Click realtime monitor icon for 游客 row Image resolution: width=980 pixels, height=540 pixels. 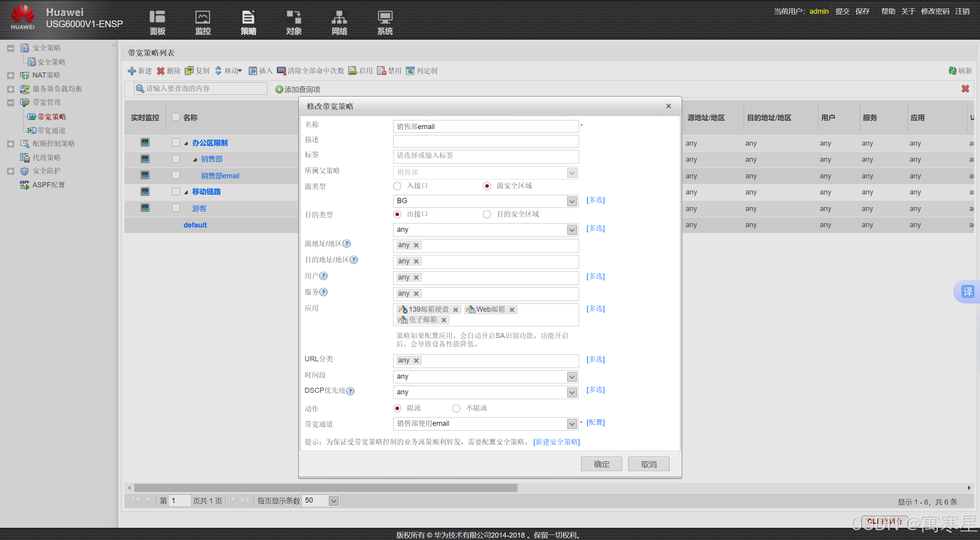(145, 207)
